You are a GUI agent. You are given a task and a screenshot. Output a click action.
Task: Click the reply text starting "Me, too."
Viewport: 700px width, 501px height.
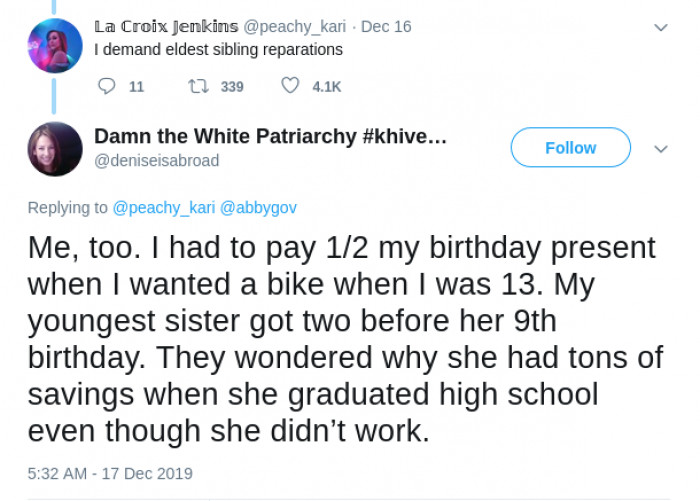point(340,340)
